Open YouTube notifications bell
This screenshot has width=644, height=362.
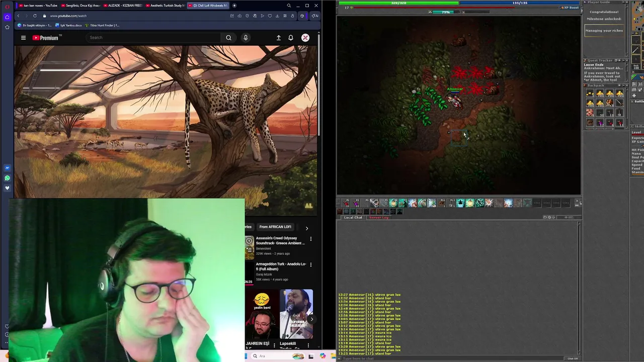click(x=291, y=38)
